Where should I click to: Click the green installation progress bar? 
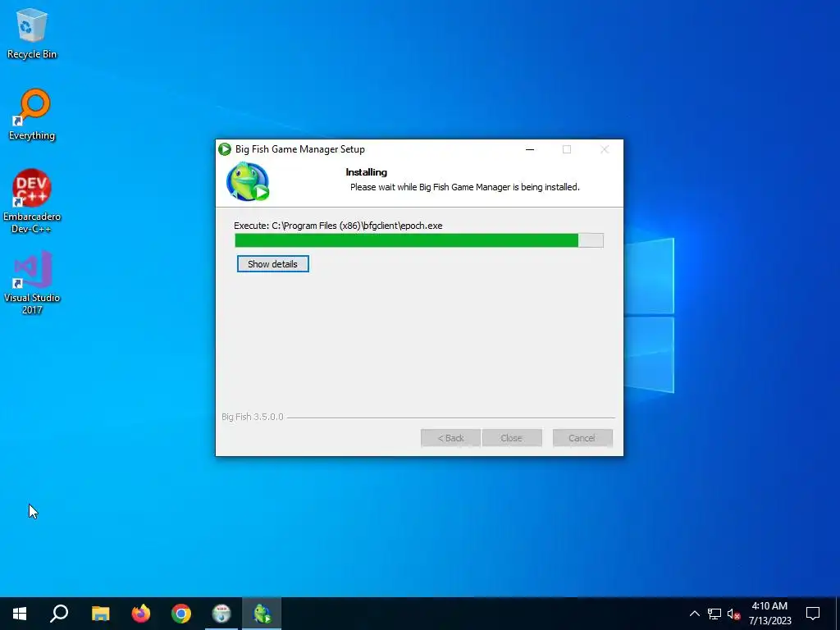click(419, 240)
